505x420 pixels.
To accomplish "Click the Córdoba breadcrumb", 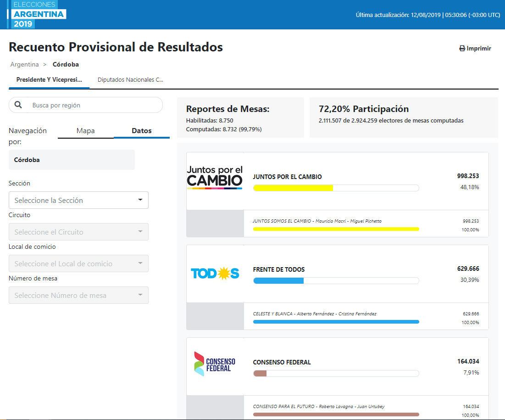I will [x=66, y=64].
